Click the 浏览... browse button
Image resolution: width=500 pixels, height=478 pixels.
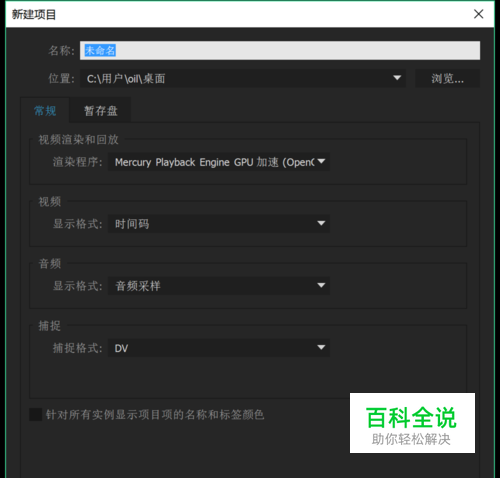(447, 78)
